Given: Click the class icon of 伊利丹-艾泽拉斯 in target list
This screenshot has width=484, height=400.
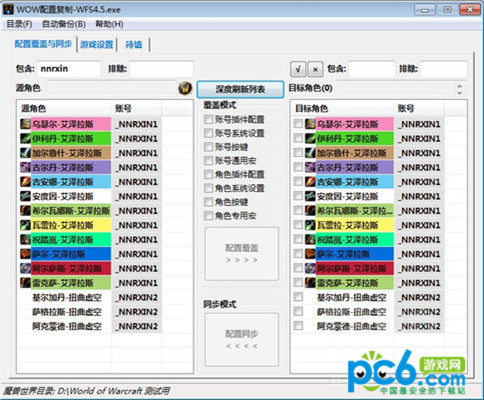Looking at the screenshot, I should (x=310, y=138).
